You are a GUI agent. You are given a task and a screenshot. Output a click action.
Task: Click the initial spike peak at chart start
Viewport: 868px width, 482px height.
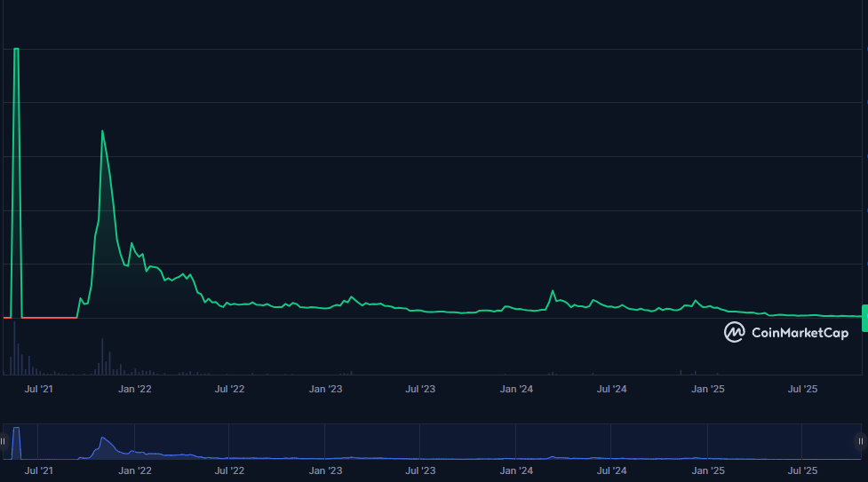(16, 50)
